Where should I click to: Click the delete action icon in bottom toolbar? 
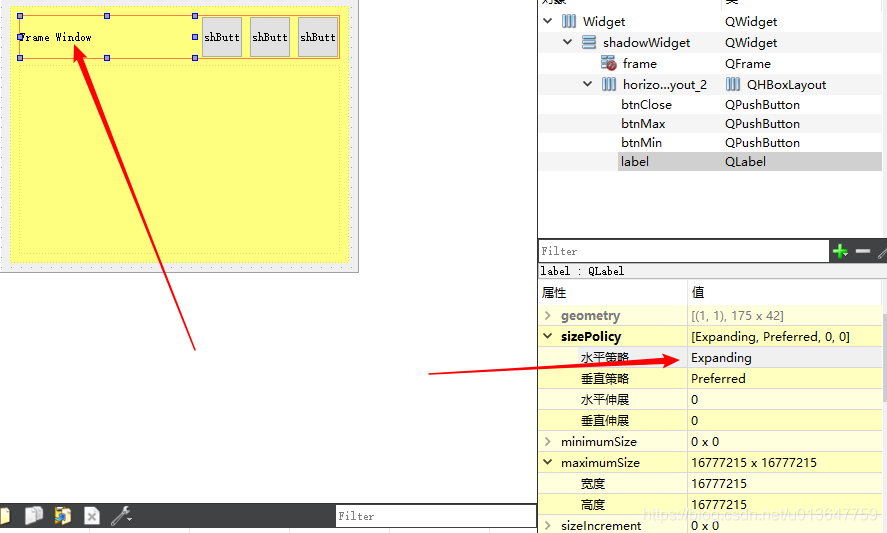(92, 515)
